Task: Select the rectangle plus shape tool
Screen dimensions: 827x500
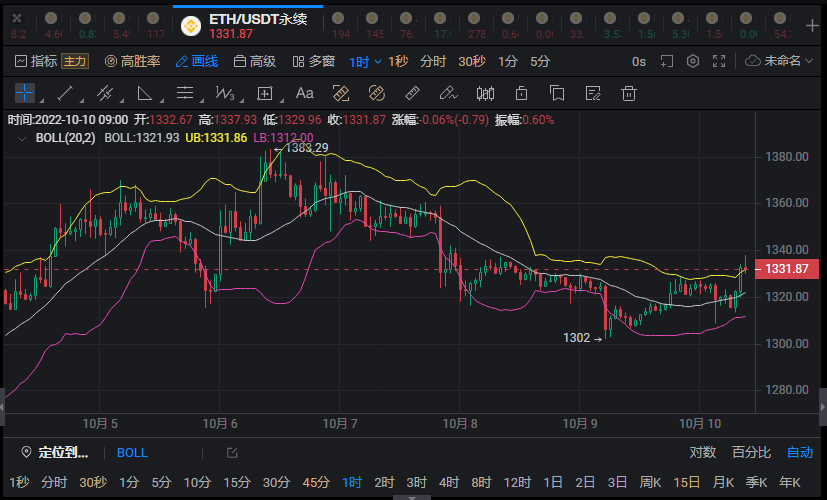Action: point(265,93)
